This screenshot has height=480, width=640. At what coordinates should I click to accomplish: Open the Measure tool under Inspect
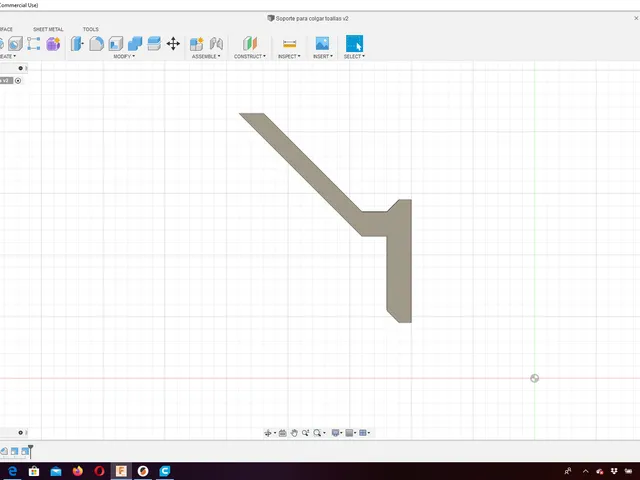tap(289, 44)
